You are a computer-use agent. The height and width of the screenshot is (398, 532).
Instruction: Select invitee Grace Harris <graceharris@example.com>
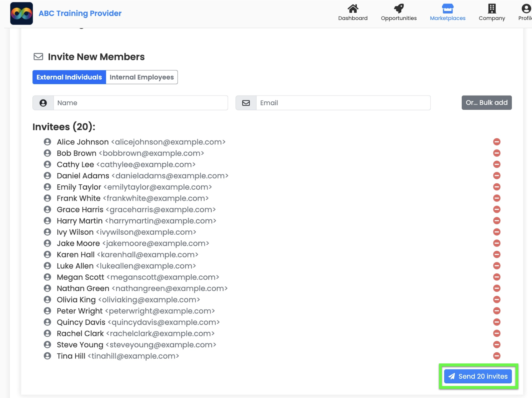tap(136, 210)
